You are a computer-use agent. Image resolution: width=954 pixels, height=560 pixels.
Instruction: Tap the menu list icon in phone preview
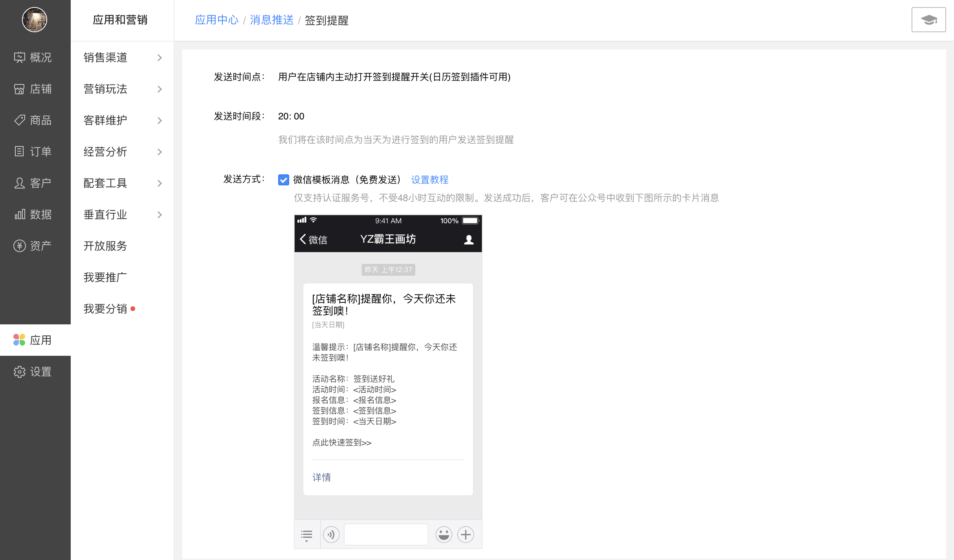[306, 535]
